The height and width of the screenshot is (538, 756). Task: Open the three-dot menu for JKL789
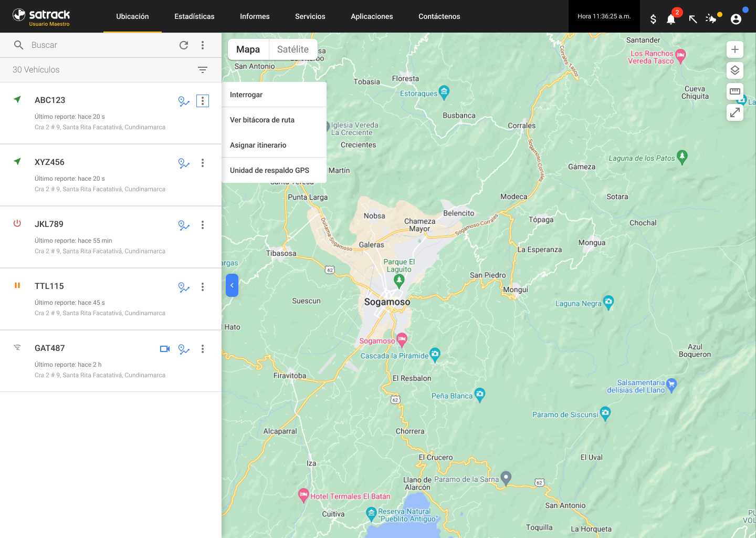coord(203,225)
